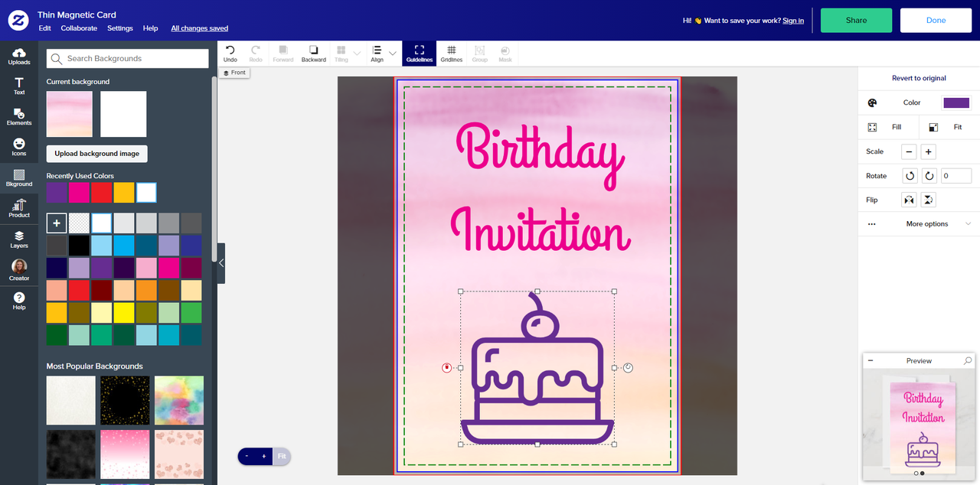Click Revert to original

(919, 78)
